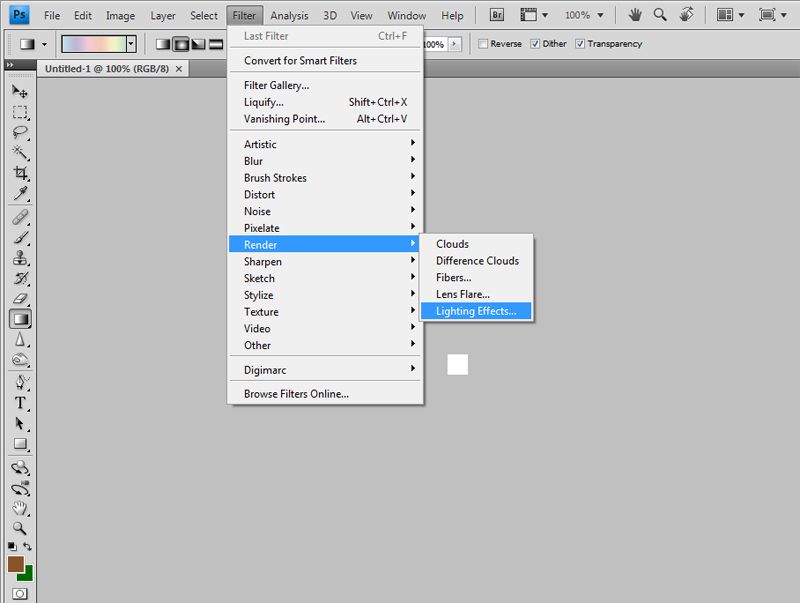Select the Zoom tool in toolbox
Image resolution: width=800 pixels, height=603 pixels.
[20, 529]
